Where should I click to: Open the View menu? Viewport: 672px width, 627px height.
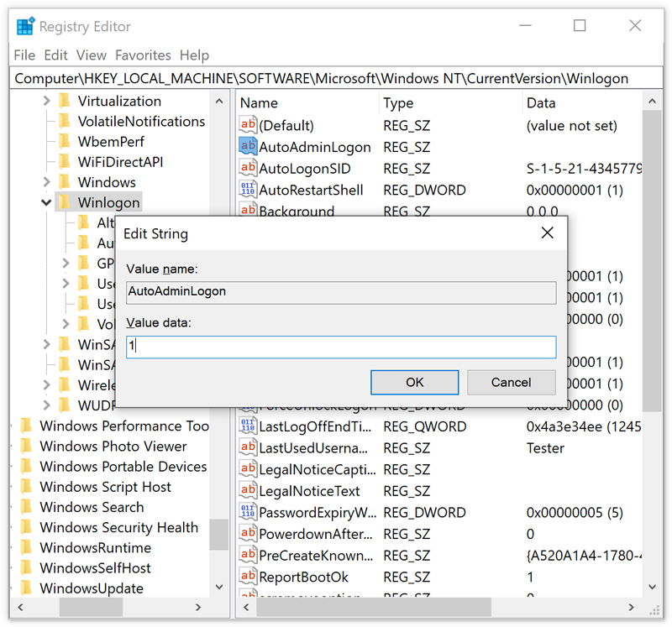pyautogui.click(x=92, y=55)
